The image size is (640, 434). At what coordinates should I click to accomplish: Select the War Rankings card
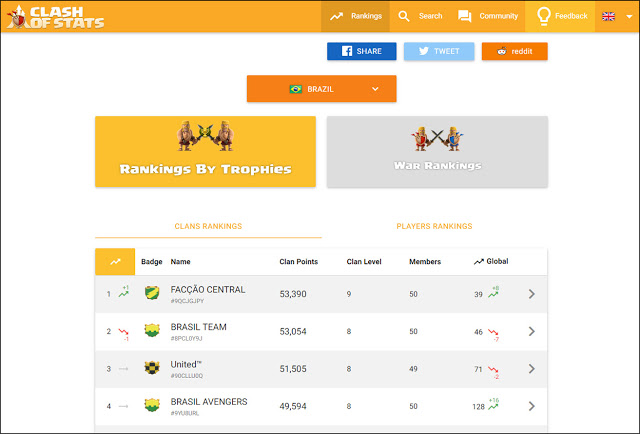point(437,151)
